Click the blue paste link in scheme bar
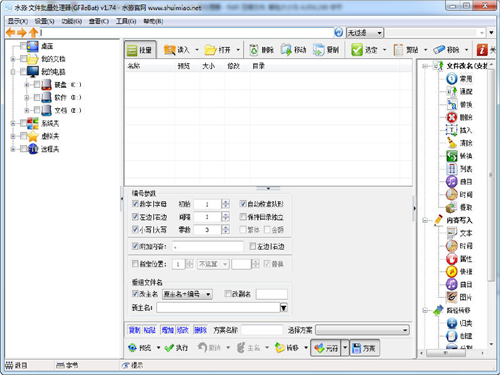The height and width of the screenshot is (375, 500). coord(150,330)
